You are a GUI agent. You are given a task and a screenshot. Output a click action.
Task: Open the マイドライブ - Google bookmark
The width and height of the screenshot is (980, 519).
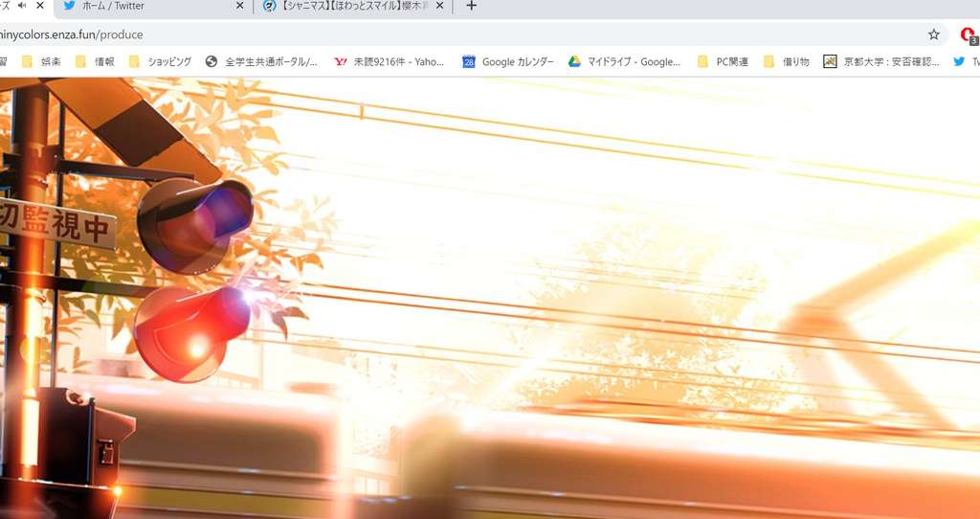click(624, 61)
